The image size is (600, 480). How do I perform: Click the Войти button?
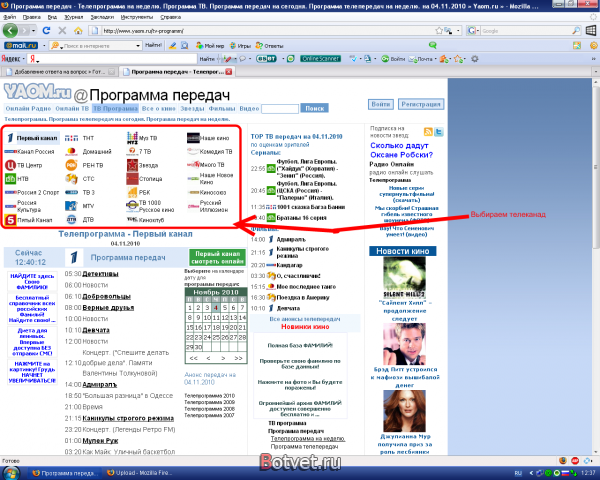(x=380, y=104)
